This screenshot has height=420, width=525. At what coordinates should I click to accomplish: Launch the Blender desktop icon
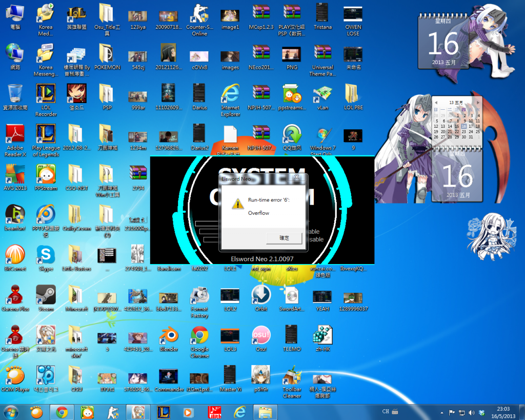169,336
